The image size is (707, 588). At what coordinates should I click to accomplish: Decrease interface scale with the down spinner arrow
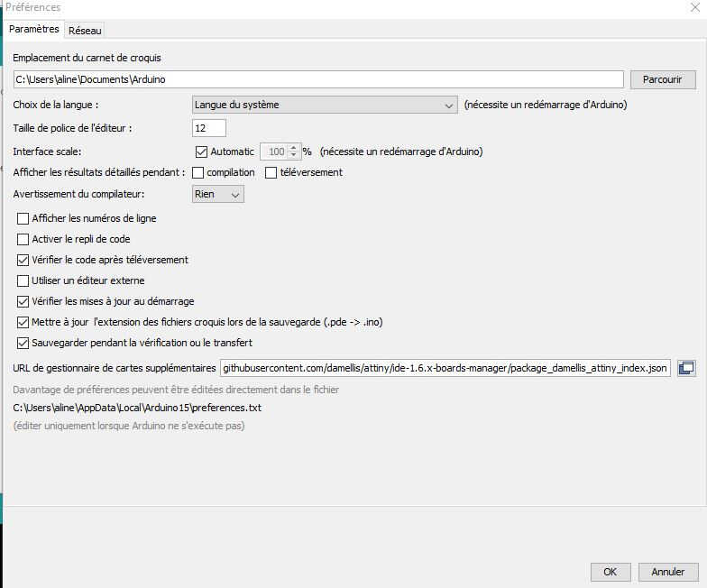coord(294,155)
